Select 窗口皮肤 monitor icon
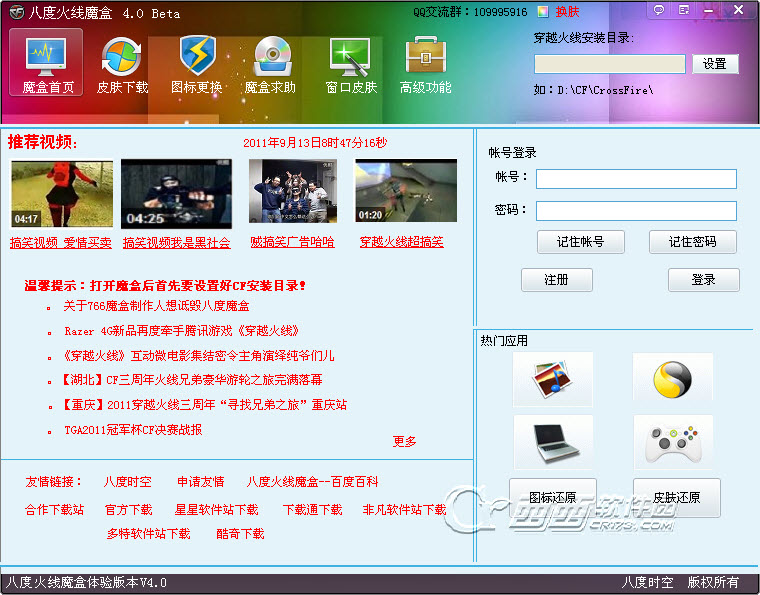This screenshot has width=760, height=595. pyautogui.click(x=350, y=65)
